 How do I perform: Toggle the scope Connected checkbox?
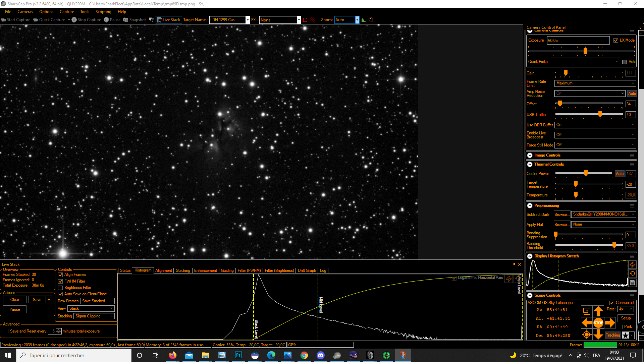coord(612,303)
